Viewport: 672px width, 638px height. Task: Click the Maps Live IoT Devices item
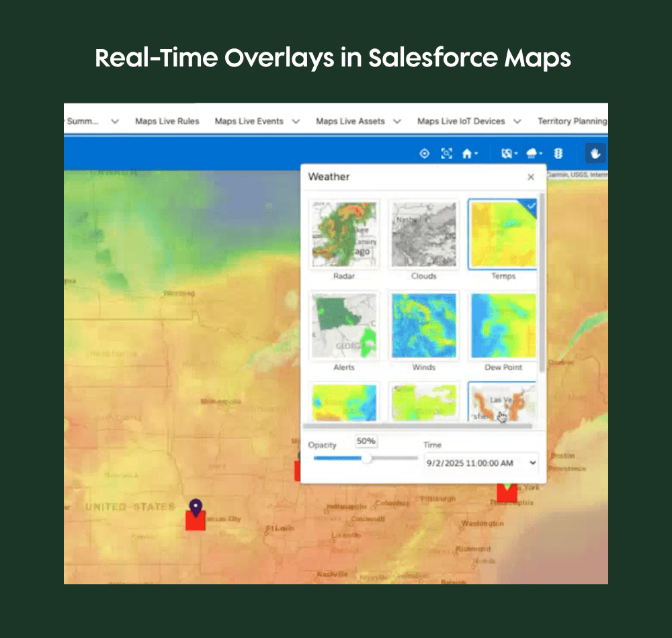click(461, 122)
